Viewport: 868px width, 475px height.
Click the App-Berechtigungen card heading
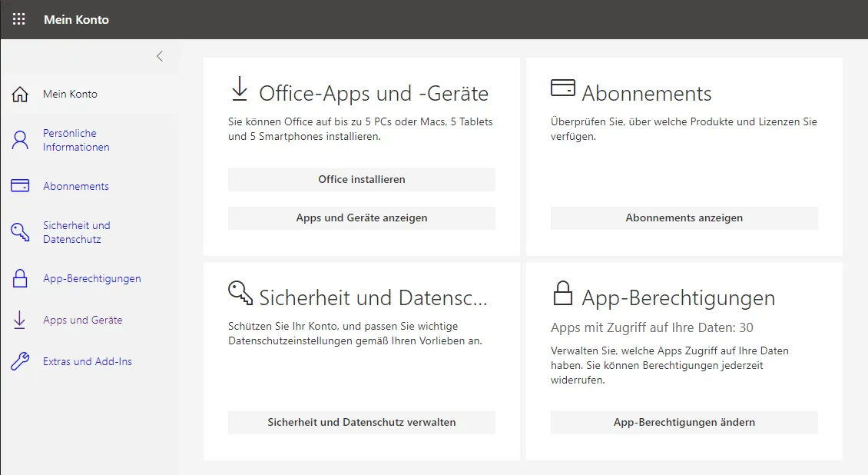(678, 298)
